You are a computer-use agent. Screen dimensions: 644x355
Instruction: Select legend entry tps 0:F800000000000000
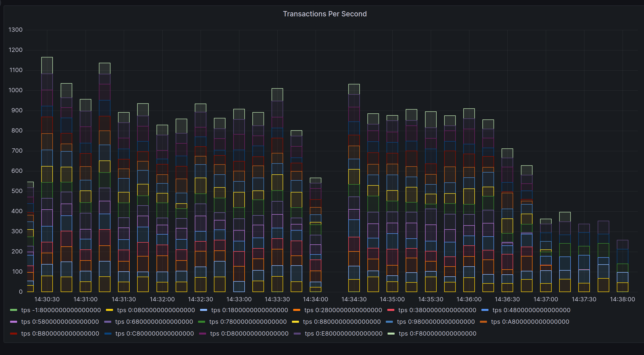[437, 334]
